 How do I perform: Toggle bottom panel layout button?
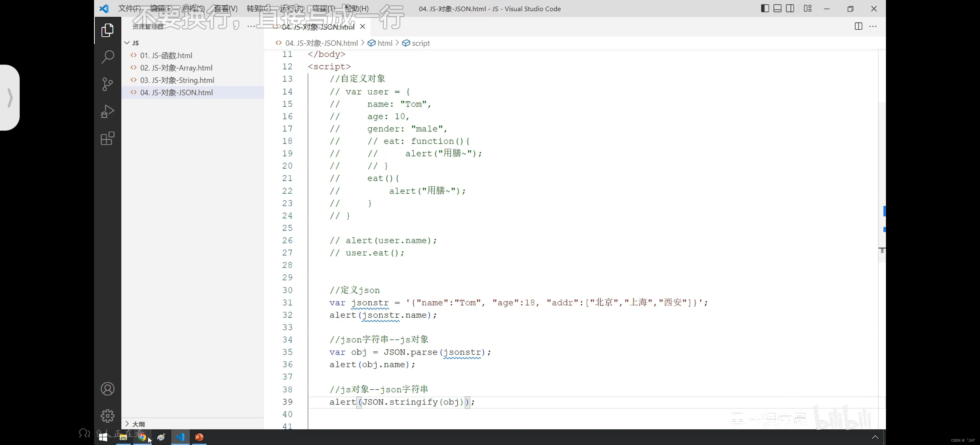click(777, 8)
